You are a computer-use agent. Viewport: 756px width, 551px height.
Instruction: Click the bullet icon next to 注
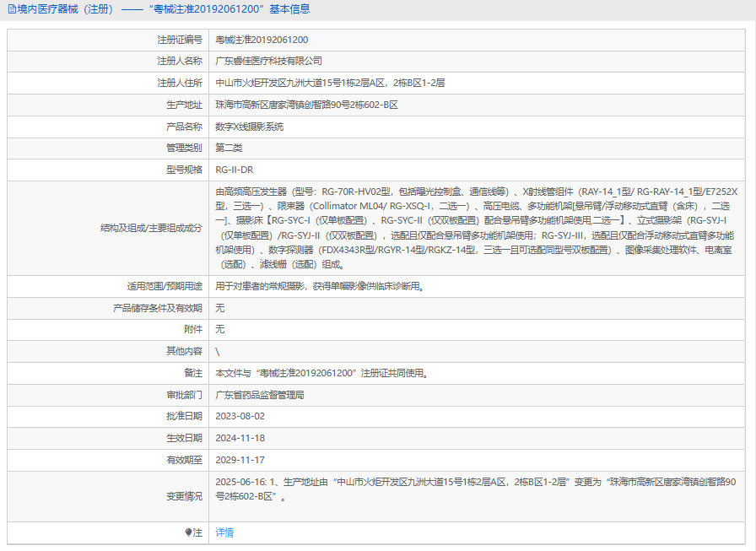188,532
